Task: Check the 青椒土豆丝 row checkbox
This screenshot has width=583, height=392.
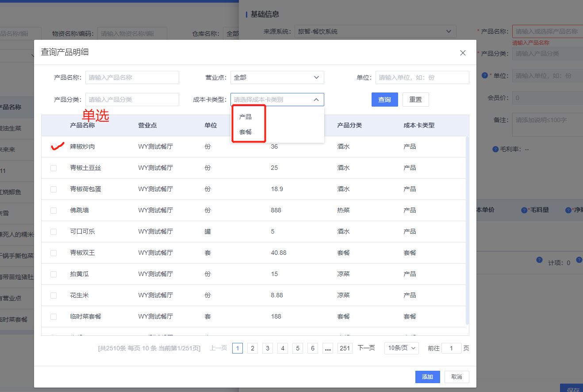Action: (54, 168)
